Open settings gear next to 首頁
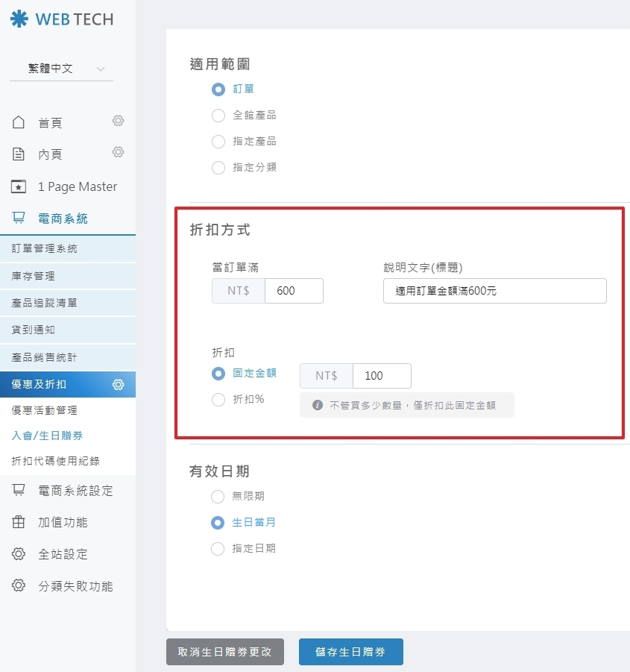Screen dimensions: 630x672 tap(117, 121)
